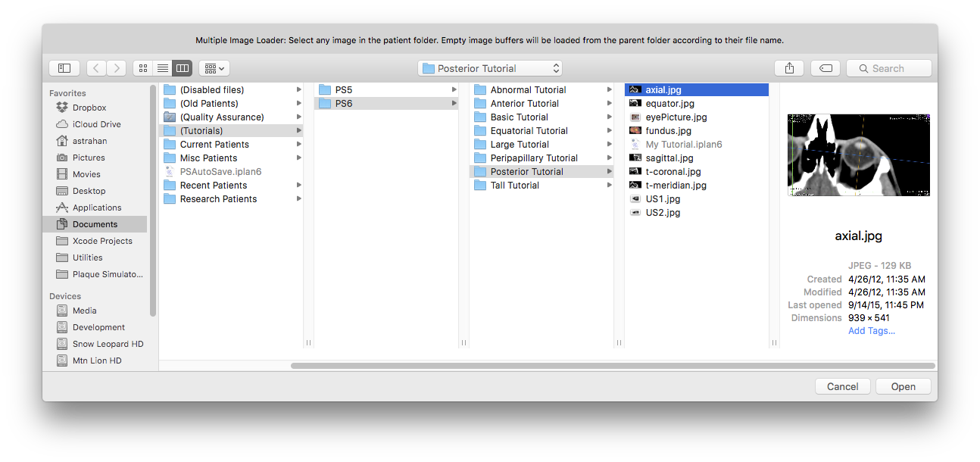
Task: Click the Add Tags… link
Action: pos(872,331)
